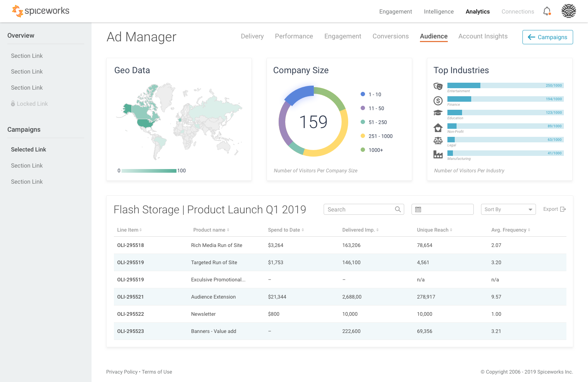This screenshot has height=382, width=588.
Task: Open first Section Link under Overview
Action: coord(27,56)
